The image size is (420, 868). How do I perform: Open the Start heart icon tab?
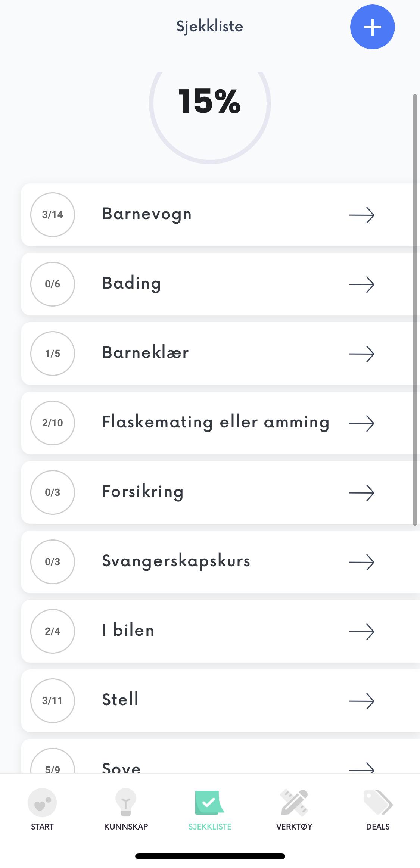click(x=42, y=802)
